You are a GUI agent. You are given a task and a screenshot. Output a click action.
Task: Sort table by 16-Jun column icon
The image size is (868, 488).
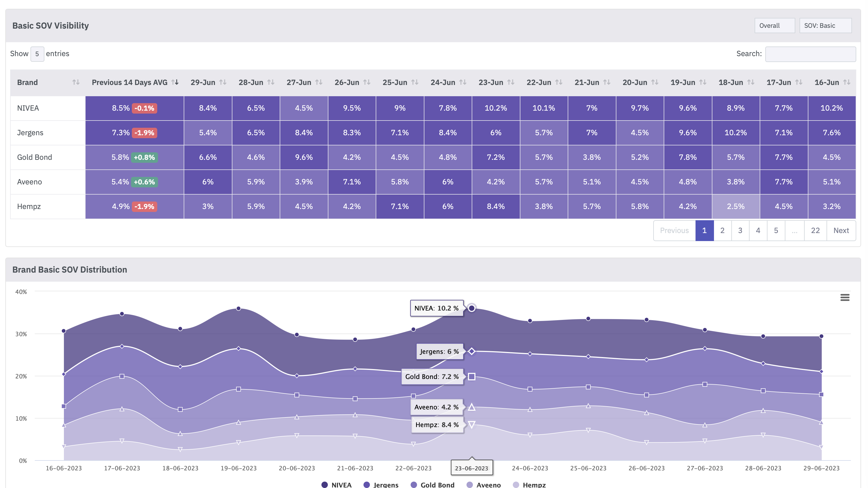[x=846, y=82]
